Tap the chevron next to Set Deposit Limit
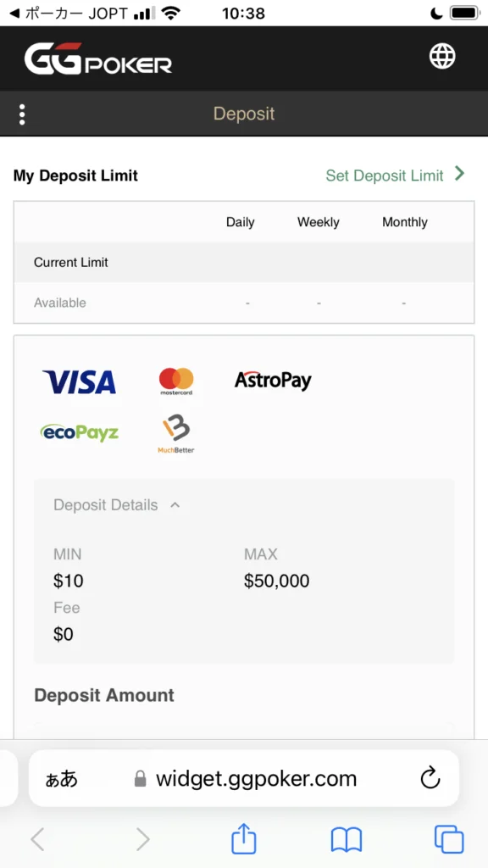The width and height of the screenshot is (488, 868). point(459,174)
